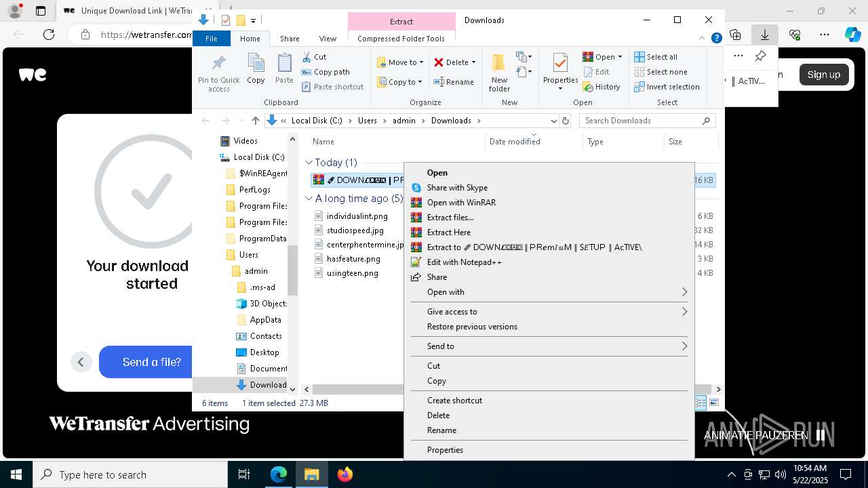The image size is (868, 488).
Task: Click Cut in the Clipboard group
Action: click(x=314, y=57)
